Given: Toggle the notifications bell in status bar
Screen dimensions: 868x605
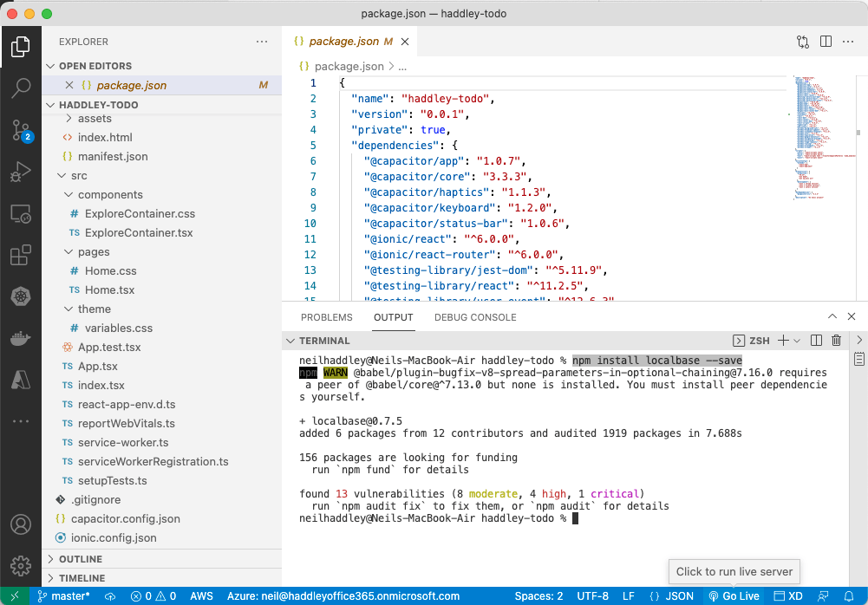Looking at the screenshot, I should (x=849, y=596).
